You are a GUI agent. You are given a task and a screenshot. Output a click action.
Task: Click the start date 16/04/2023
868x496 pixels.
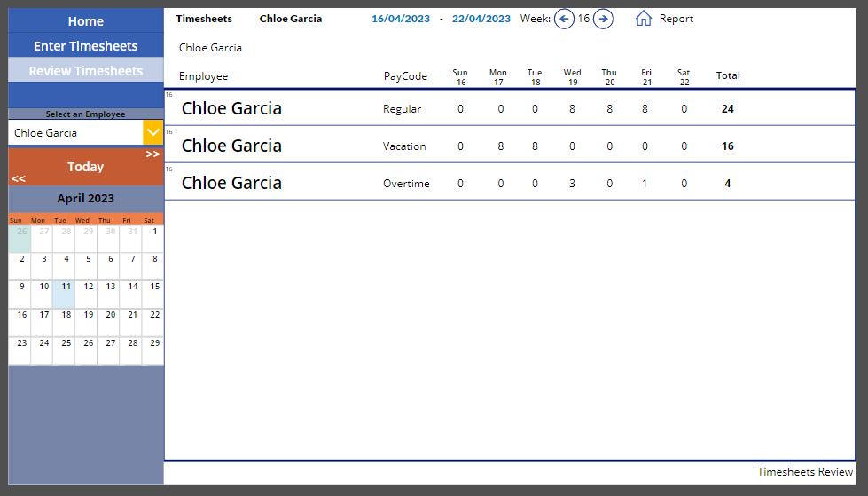(x=401, y=19)
